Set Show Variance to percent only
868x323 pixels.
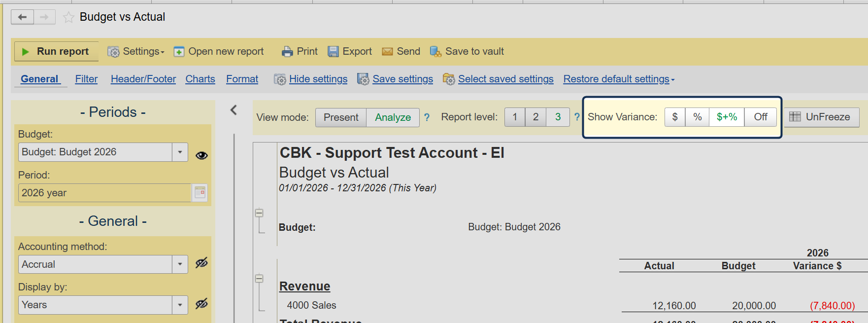click(697, 117)
